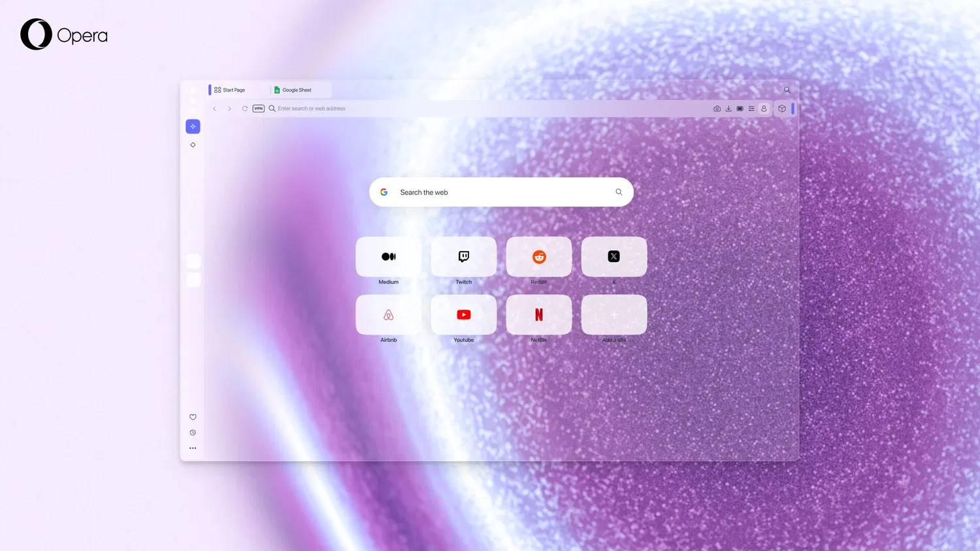Go forward with the right arrow
The height and width of the screenshot is (551, 980).
[229, 109]
